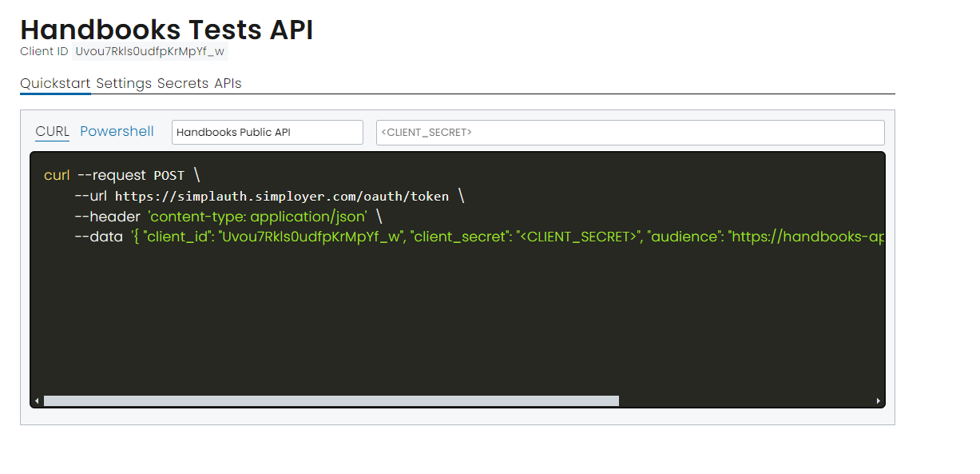Viewport: 980px width, 474px height.
Task: Focus the CLIENT_SECRET input field
Action: pos(629,133)
